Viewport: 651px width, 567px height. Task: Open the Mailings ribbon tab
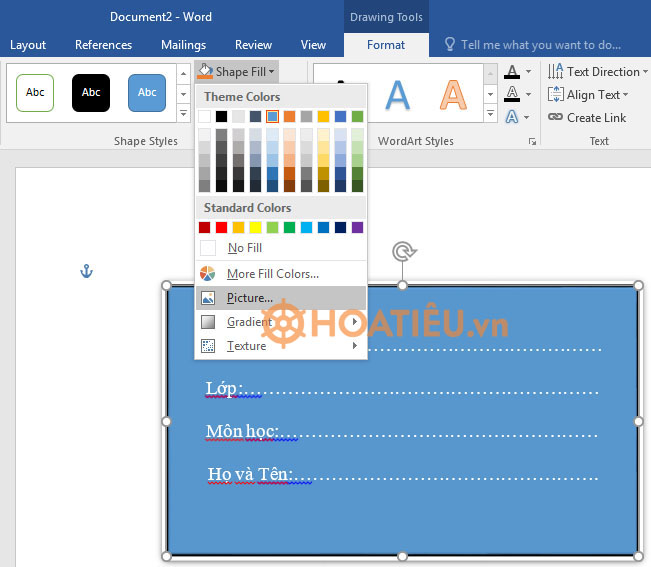click(x=183, y=45)
